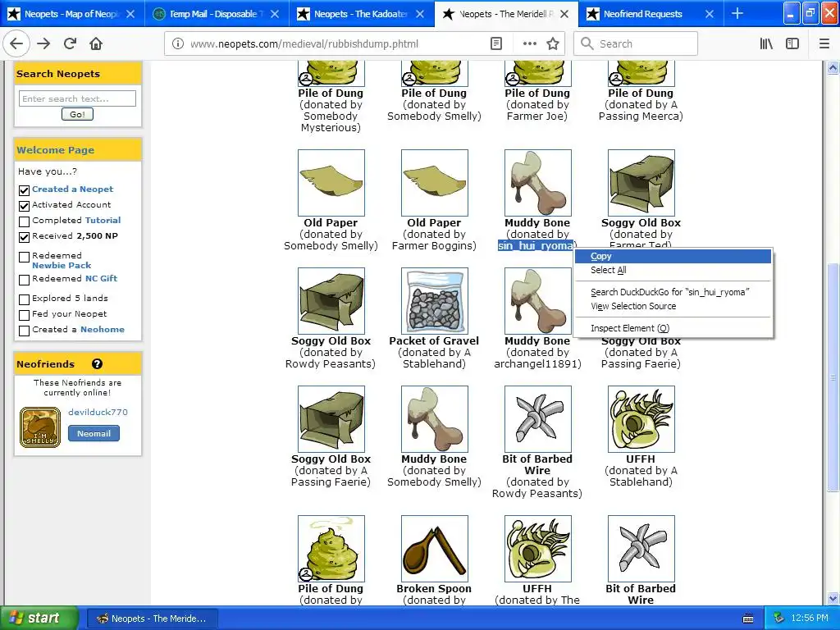Click the steaming Pile of Dung image
This screenshot has width=840, height=630.
[x=331, y=549]
